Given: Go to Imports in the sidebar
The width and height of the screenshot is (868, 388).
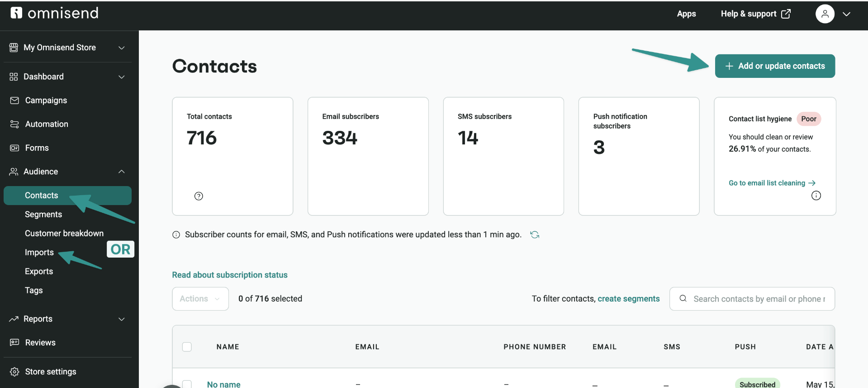Looking at the screenshot, I should 39,253.
